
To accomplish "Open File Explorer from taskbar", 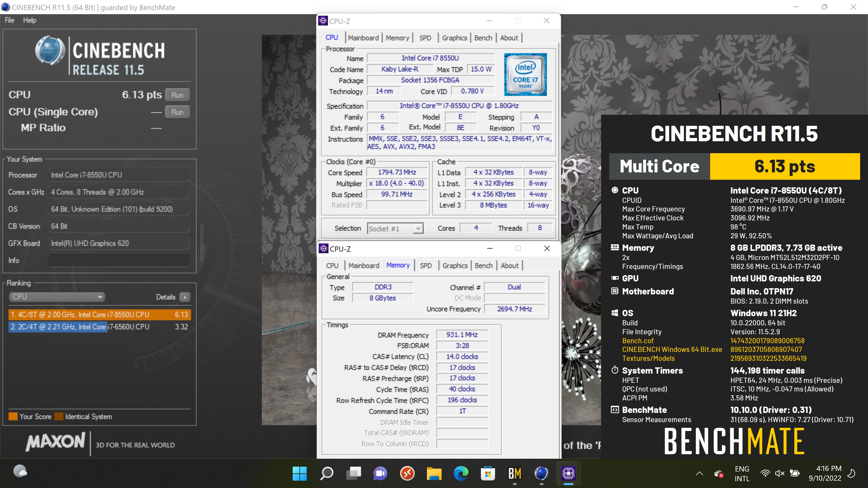I will pyautogui.click(x=434, y=474).
